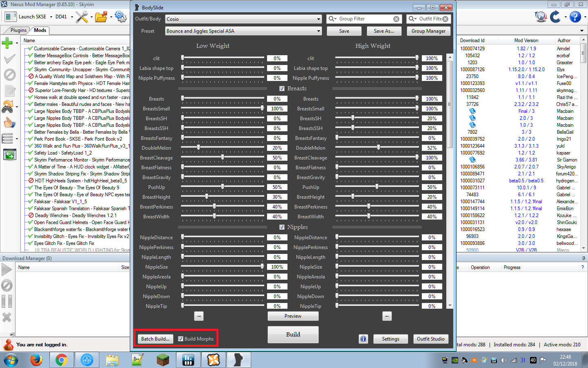Toggle the status icon of Customizable Camera mod
Image resolution: width=588 pixels, height=368 pixels.
30,49
